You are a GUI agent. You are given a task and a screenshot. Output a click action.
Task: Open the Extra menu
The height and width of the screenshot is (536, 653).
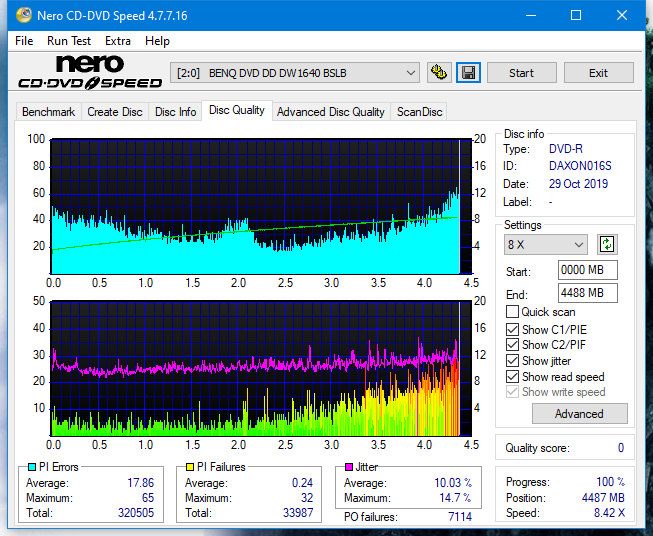click(118, 41)
